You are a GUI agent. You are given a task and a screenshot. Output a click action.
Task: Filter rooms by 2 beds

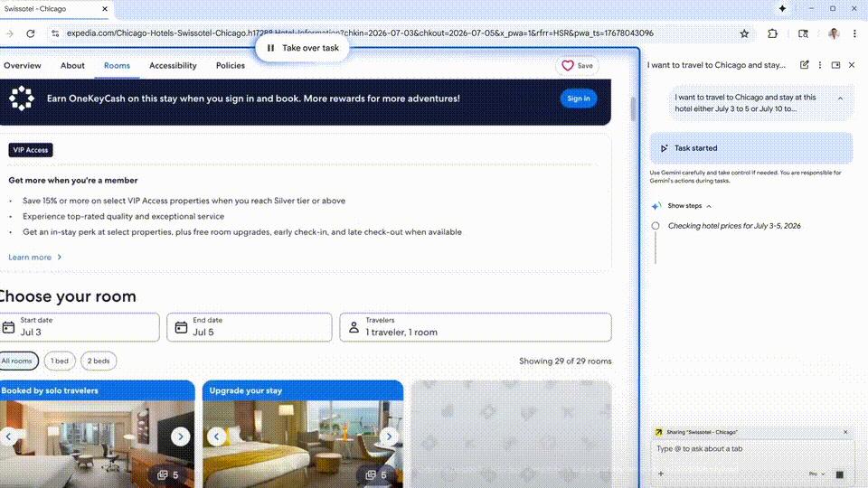coord(99,361)
